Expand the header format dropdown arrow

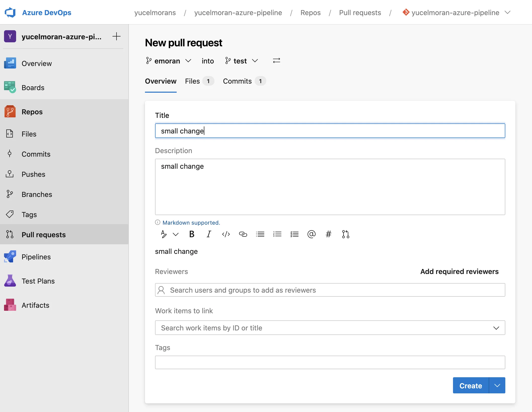tap(176, 234)
